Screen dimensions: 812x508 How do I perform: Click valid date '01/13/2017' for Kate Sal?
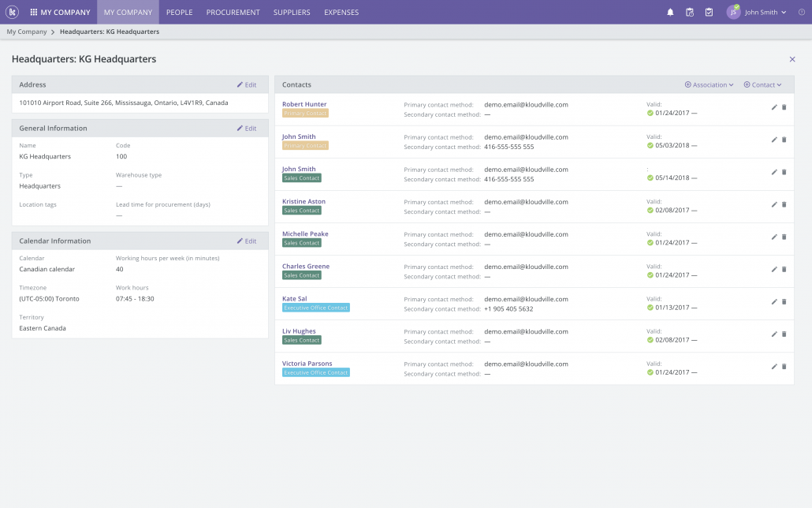672,308
